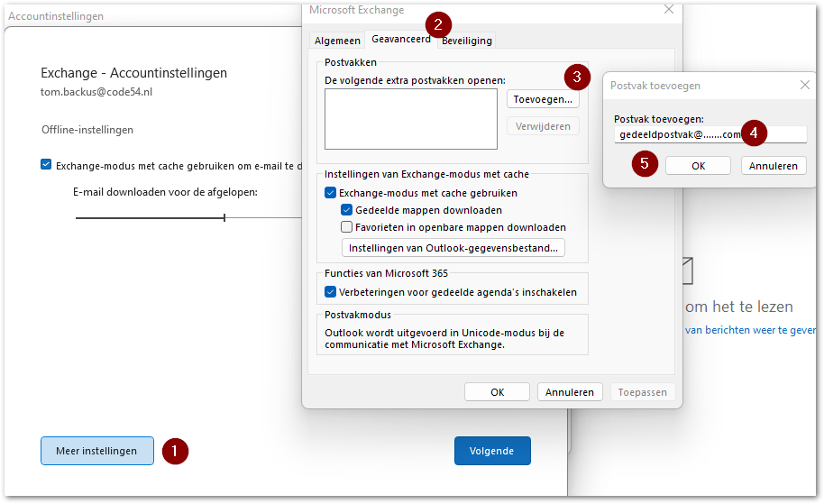The width and height of the screenshot is (824, 504).
Task: Toggle cache mode checkbox in Accountinstellingen window
Action: 46,165
